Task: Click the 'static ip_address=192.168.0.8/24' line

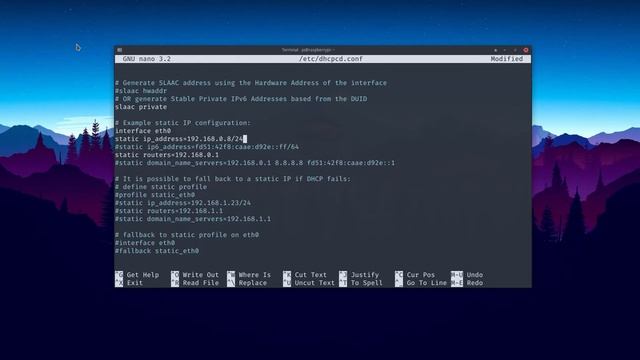Action: click(x=179, y=139)
